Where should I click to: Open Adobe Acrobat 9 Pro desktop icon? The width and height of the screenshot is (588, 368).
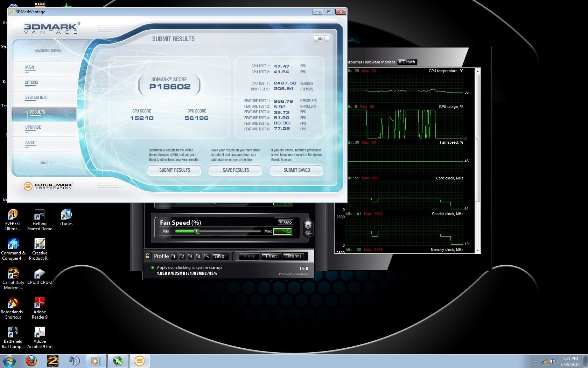40,338
